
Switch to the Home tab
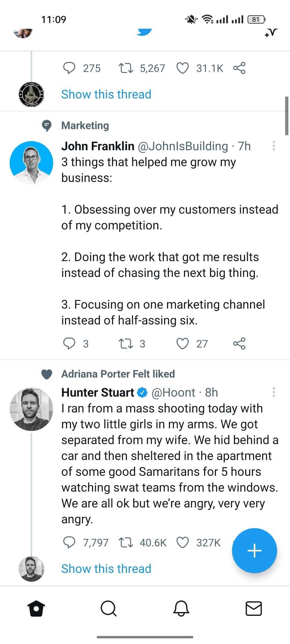(36, 609)
